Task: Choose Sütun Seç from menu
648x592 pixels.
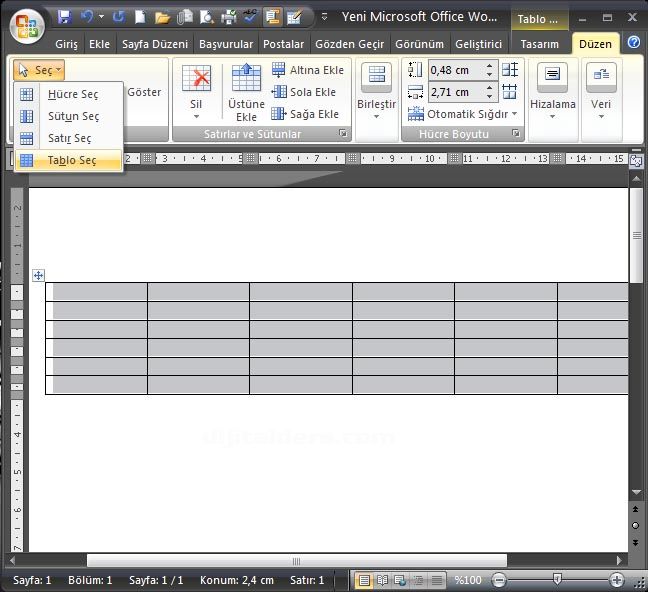Action: coord(69,116)
